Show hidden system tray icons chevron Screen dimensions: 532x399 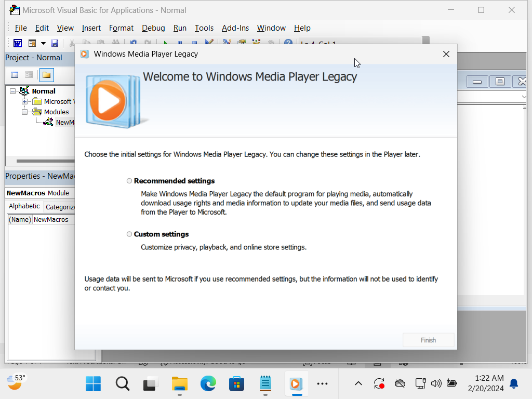click(358, 384)
